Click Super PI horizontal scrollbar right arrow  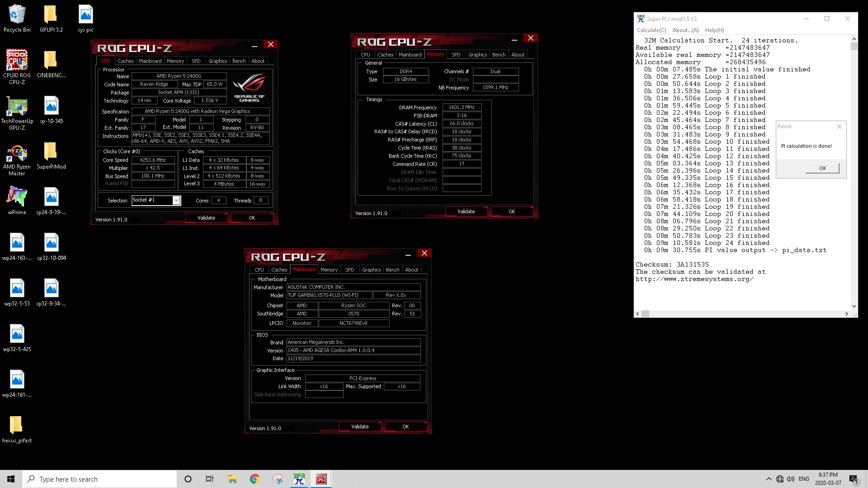coord(847,314)
